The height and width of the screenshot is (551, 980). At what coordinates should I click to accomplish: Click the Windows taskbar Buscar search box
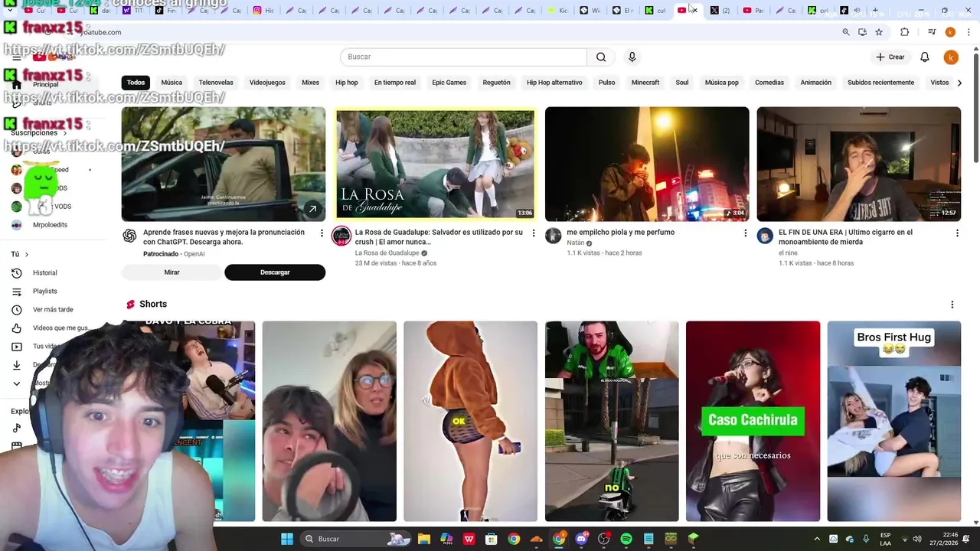(356, 539)
